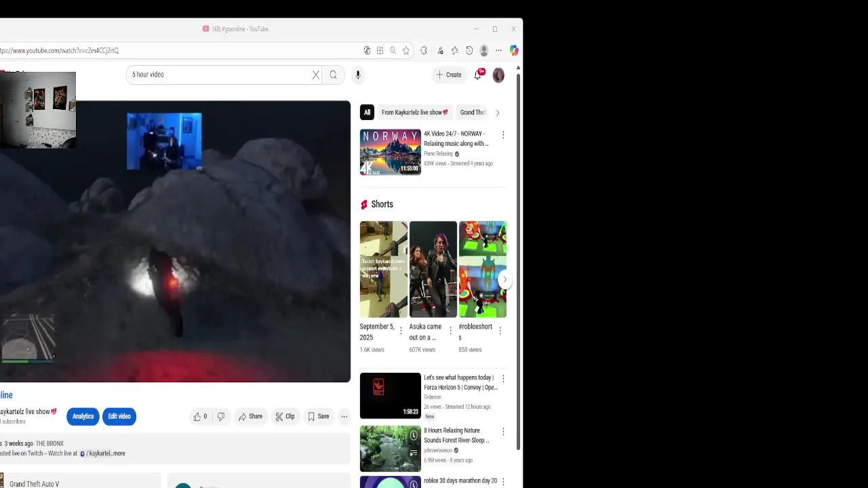
Task: Click the first icon inside the address bar
Action: coord(367,50)
